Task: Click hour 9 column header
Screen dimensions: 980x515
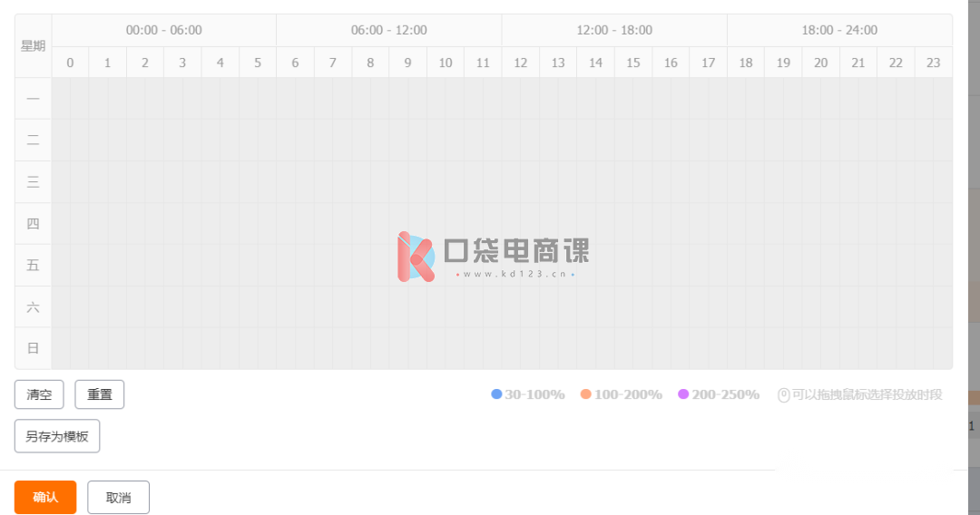Action: coord(407,63)
